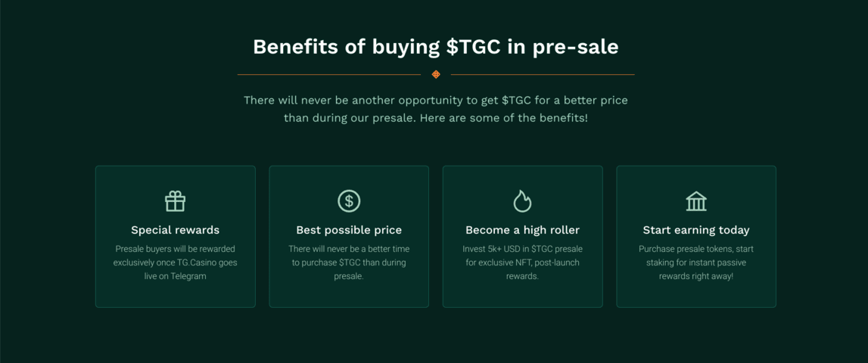The image size is (868, 363).
Task: Click the flame icon
Action: pyautogui.click(x=522, y=201)
